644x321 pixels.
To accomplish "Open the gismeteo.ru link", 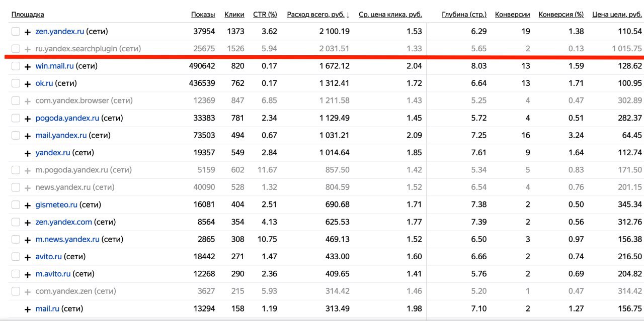I will coord(56,204).
